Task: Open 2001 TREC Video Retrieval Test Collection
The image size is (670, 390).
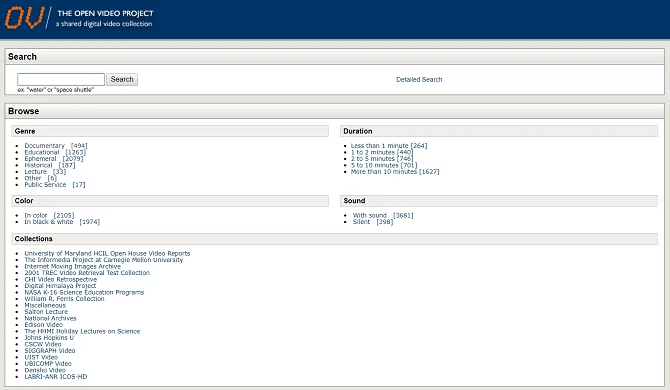Action: click(87, 273)
